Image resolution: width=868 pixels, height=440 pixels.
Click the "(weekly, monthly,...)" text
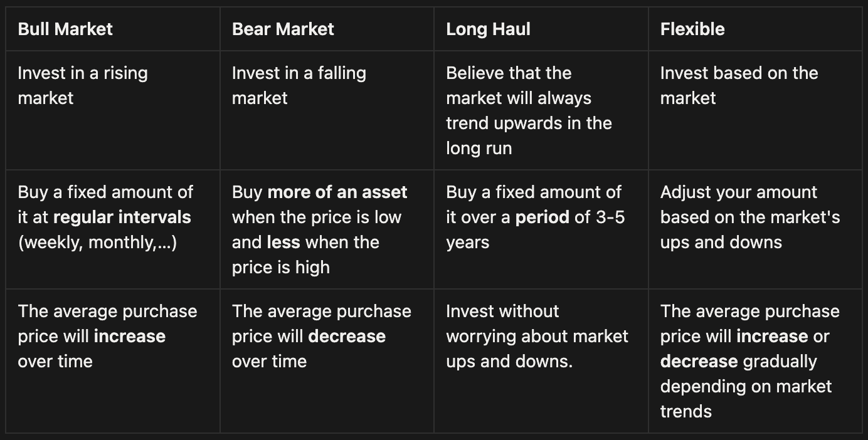pos(97,242)
